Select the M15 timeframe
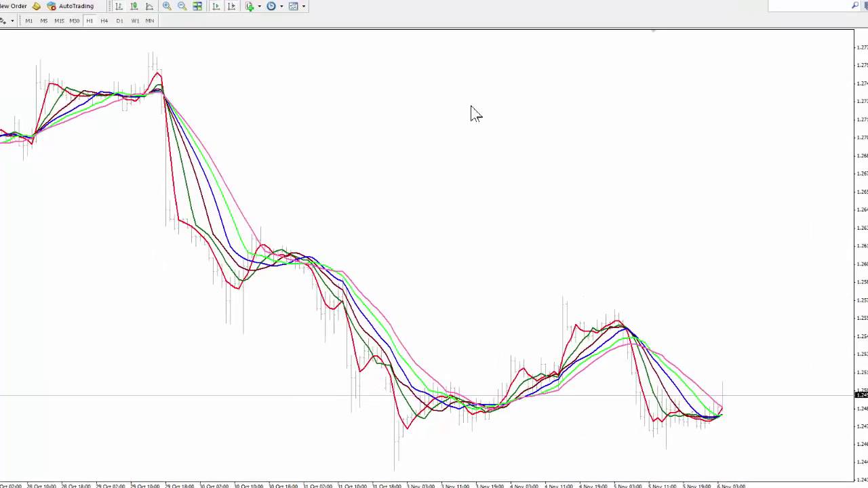 tap(59, 21)
